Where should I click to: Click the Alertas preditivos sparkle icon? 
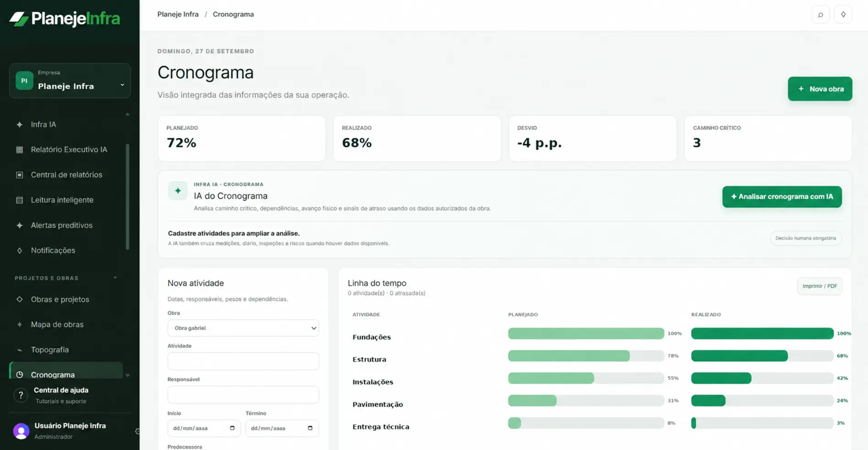(19, 225)
